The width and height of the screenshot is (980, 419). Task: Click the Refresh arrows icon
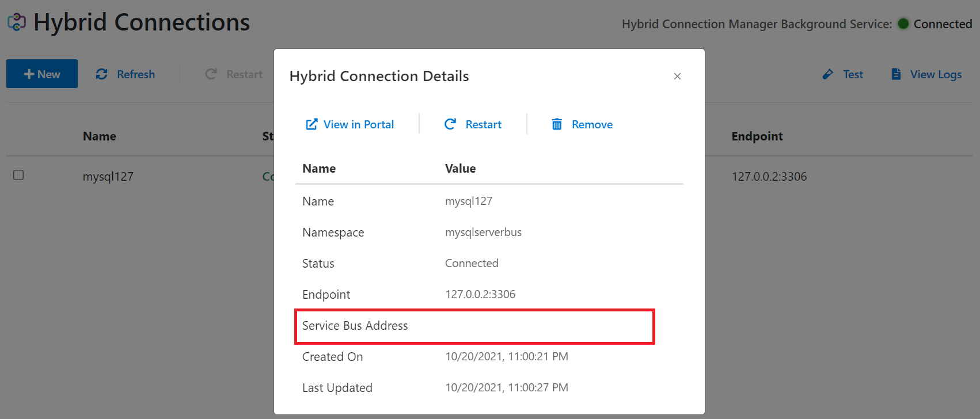tap(102, 74)
